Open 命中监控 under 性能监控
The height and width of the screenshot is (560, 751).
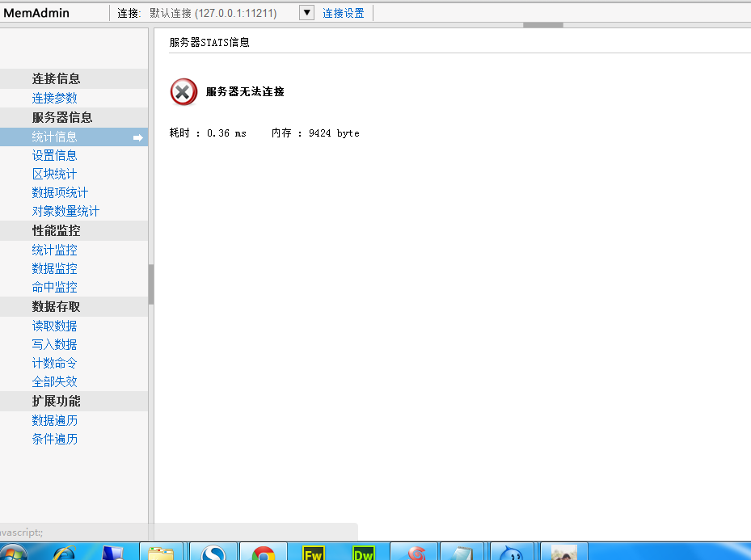point(55,287)
